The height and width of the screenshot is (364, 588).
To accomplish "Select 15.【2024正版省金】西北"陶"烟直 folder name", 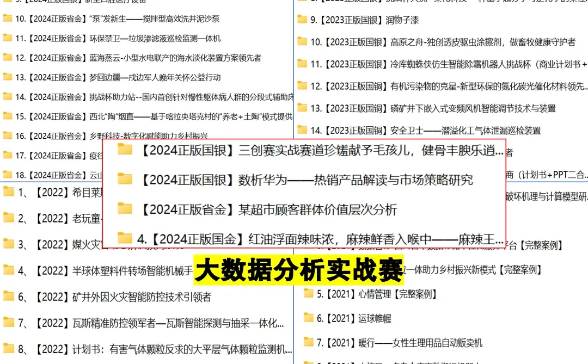I will [154, 116].
